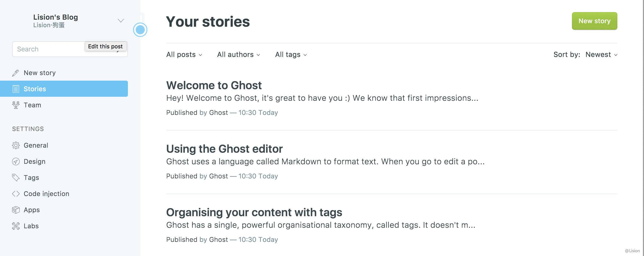644x256 pixels.
Task: Open the All authors filter dropdown
Action: click(238, 55)
